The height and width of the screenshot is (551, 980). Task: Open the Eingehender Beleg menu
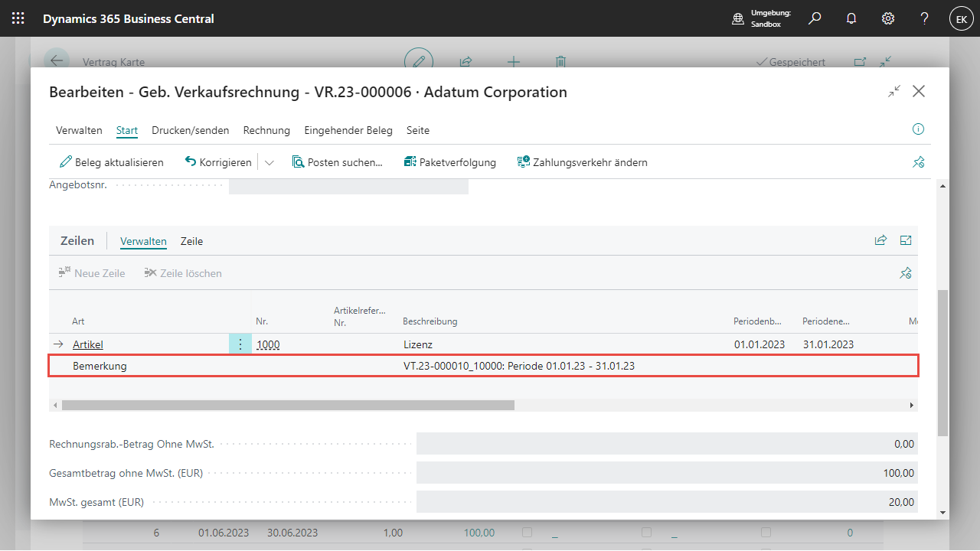(348, 130)
